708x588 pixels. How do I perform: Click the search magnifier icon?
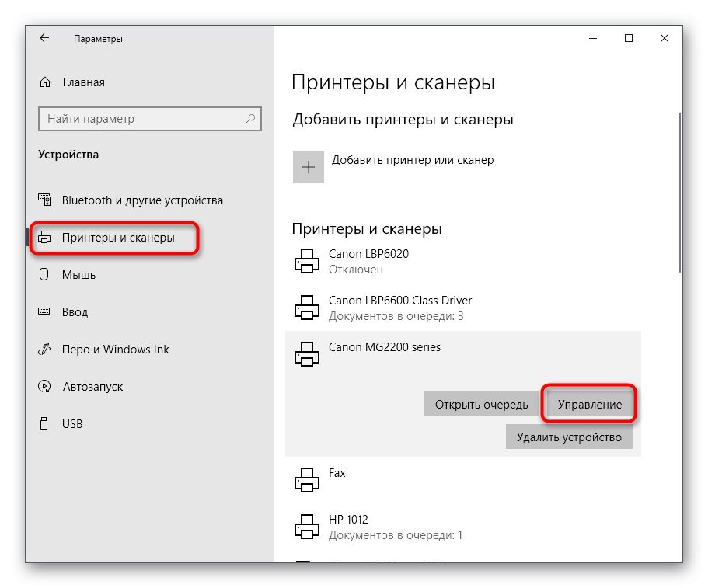click(250, 119)
